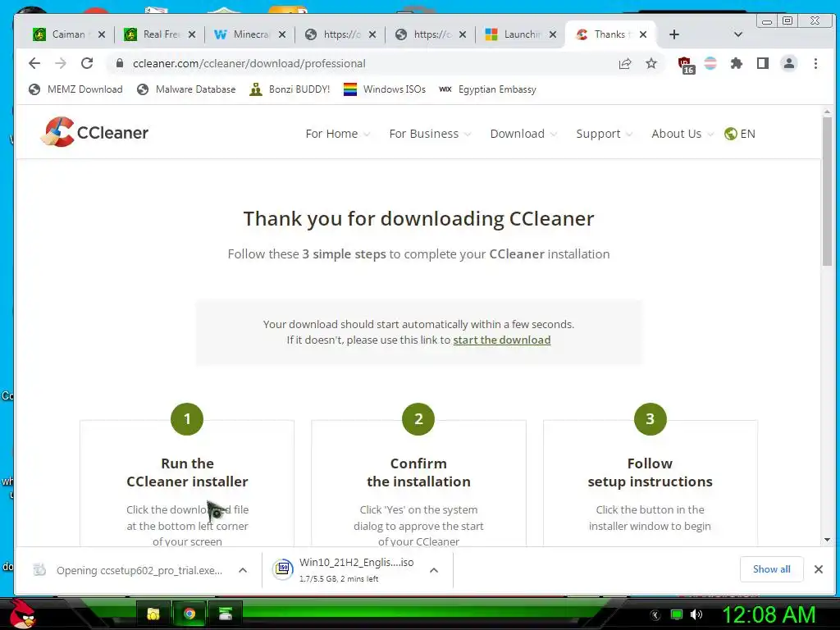Click Show all downloads
This screenshot has height=630, width=840.
(x=771, y=569)
